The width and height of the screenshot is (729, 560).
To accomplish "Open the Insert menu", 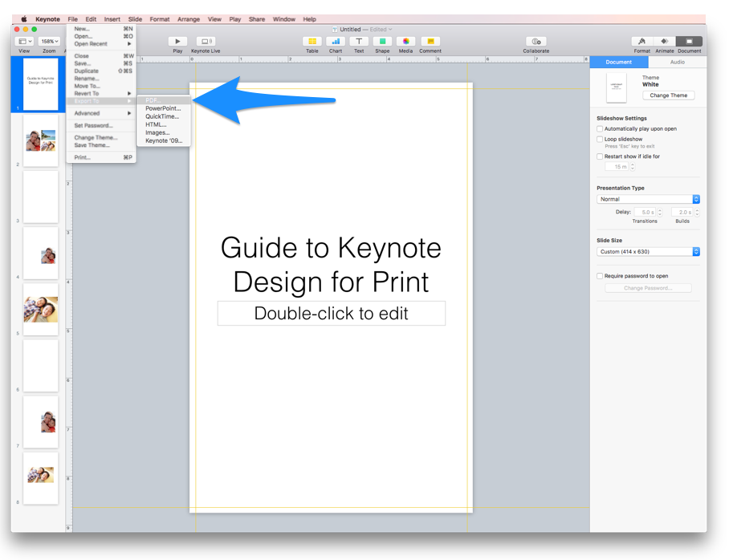I will point(112,19).
